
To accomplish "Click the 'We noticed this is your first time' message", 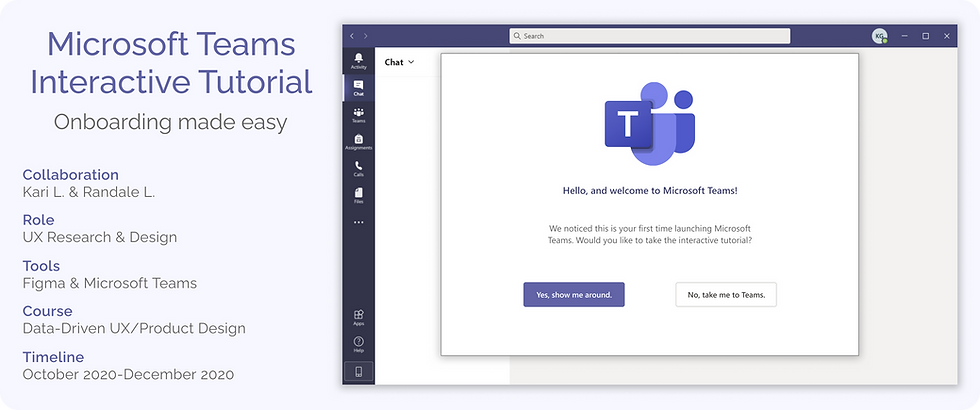I will [650, 234].
